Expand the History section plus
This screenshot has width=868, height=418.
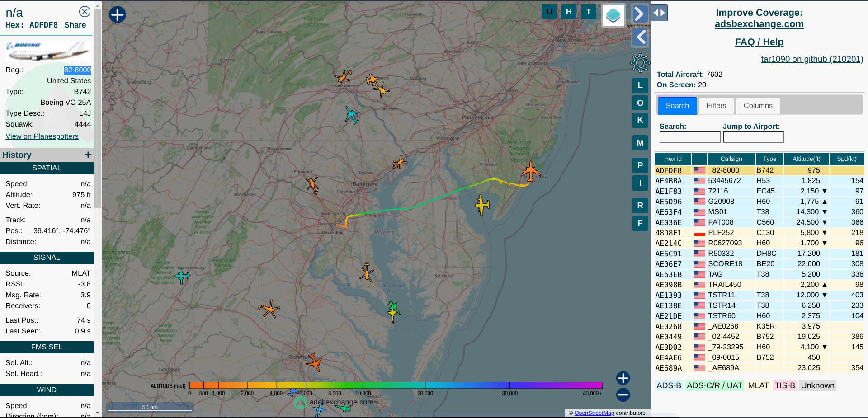coord(88,155)
